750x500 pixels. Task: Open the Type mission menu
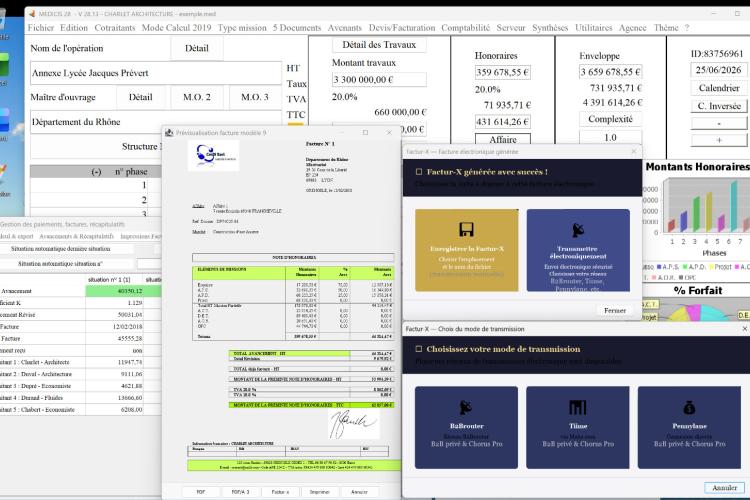[242, 28]
